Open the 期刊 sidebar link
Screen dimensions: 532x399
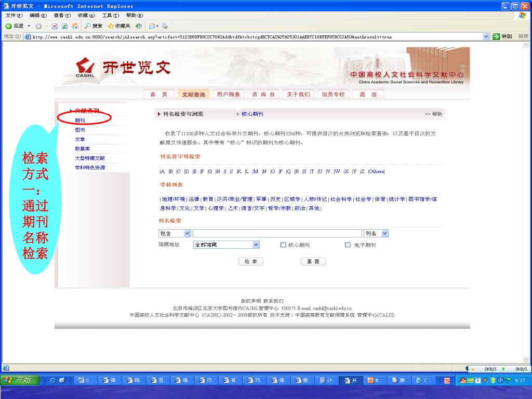point(80,121)
